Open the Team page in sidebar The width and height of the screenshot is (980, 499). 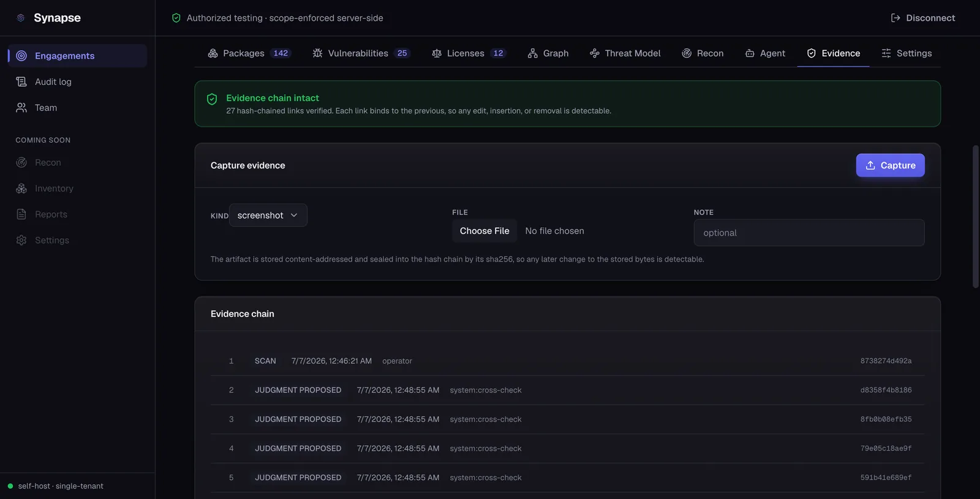point(77,108)
